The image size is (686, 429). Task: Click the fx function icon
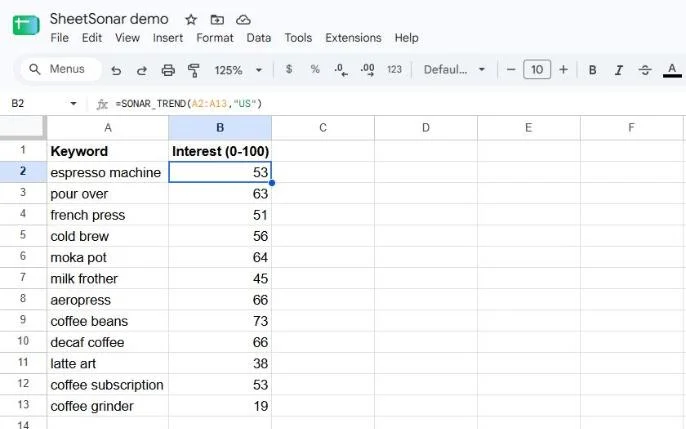(x=102, y=104)
